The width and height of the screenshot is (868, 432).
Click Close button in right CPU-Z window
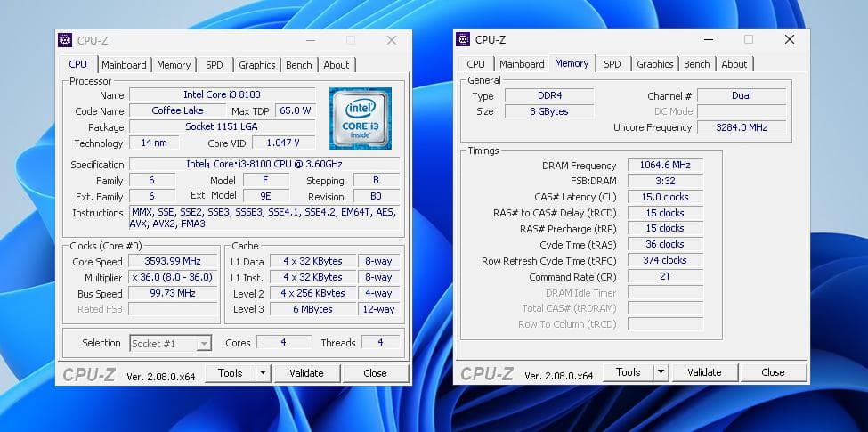774,372
